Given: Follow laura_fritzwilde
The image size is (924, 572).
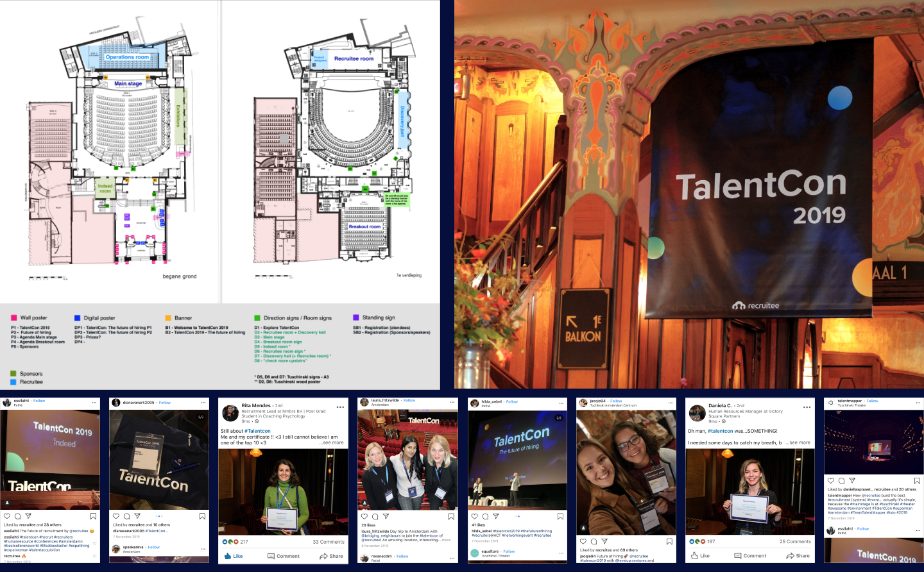Looking at the screenshot, I should coord(409,401).
